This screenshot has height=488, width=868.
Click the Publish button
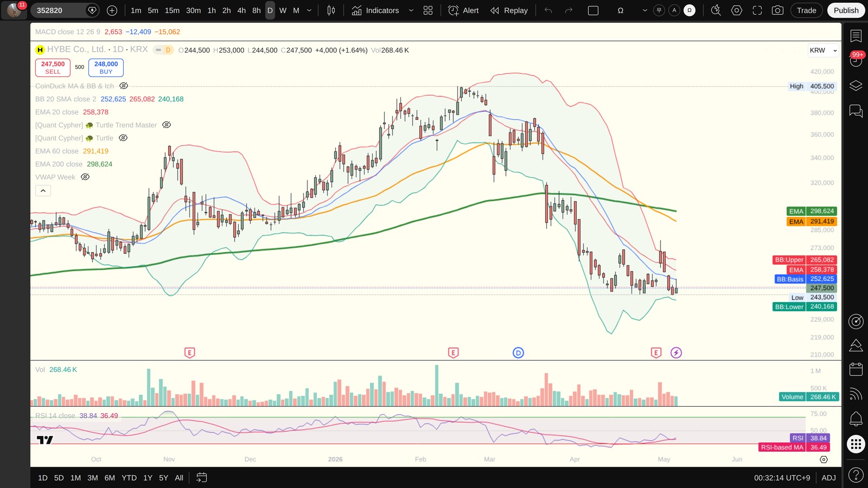point(846,10)
